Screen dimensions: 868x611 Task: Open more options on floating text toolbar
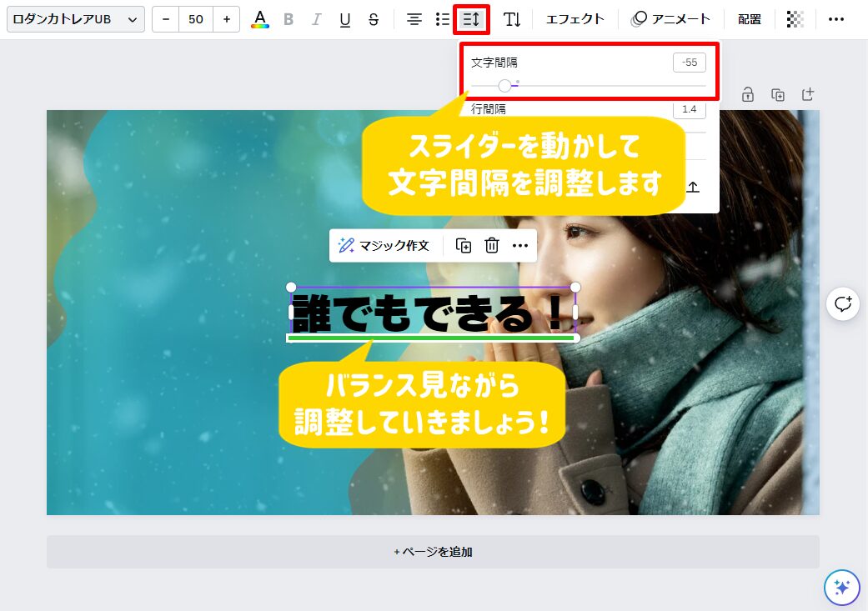click(x=519, y=245)
